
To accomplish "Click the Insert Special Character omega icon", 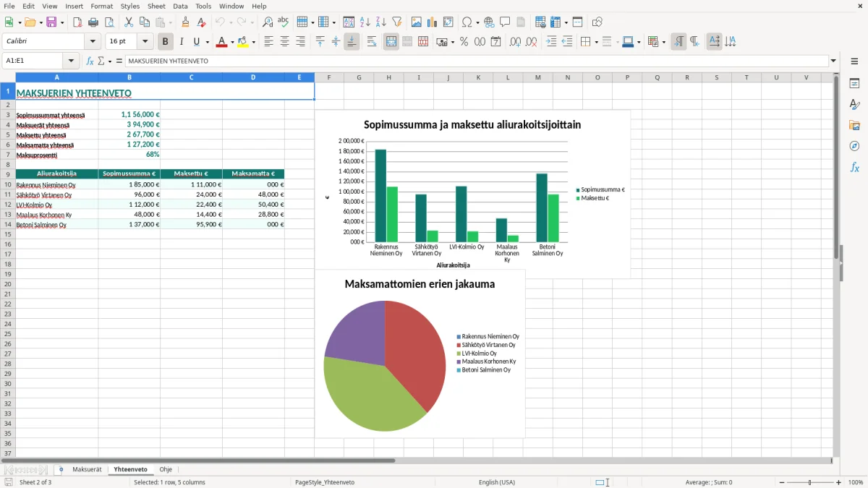I will click(467, 22).
